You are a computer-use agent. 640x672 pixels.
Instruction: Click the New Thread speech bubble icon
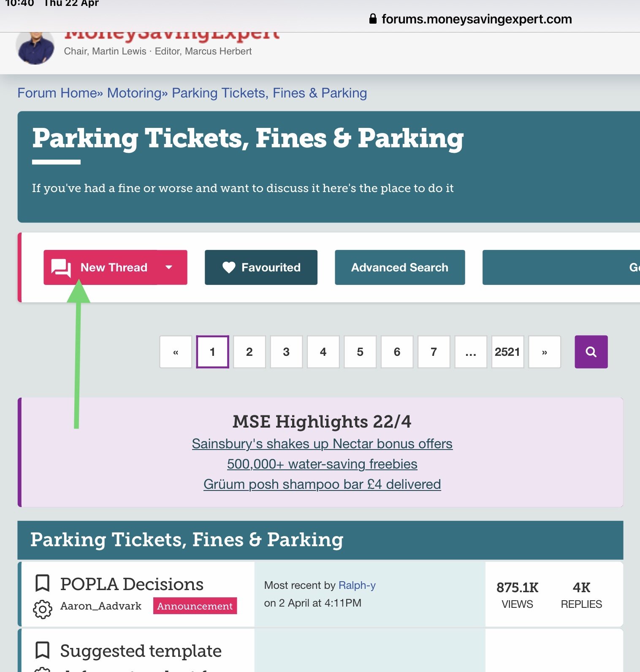point(61,268)
